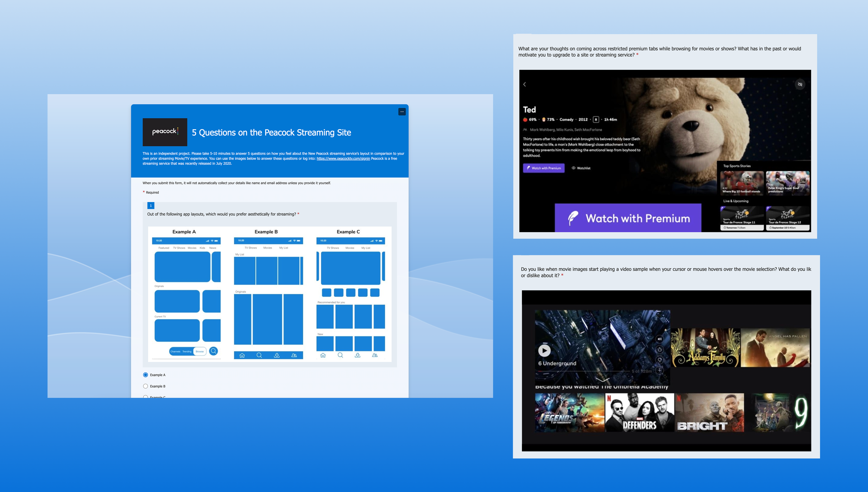Open the peacocktv.com signin link
868x492 pixels.
[x=343, y=159]
